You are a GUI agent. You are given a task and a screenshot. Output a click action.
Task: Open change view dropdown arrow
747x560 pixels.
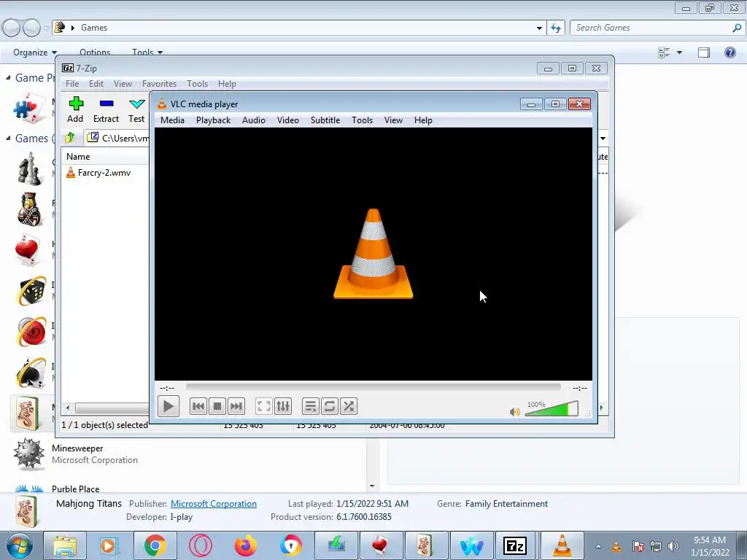tap(679, 52)
